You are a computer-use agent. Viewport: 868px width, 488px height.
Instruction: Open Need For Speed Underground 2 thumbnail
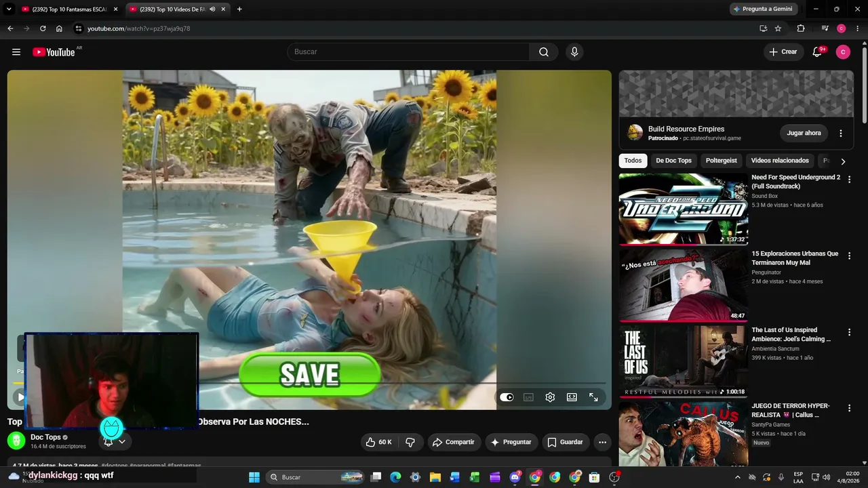point(684,209)
